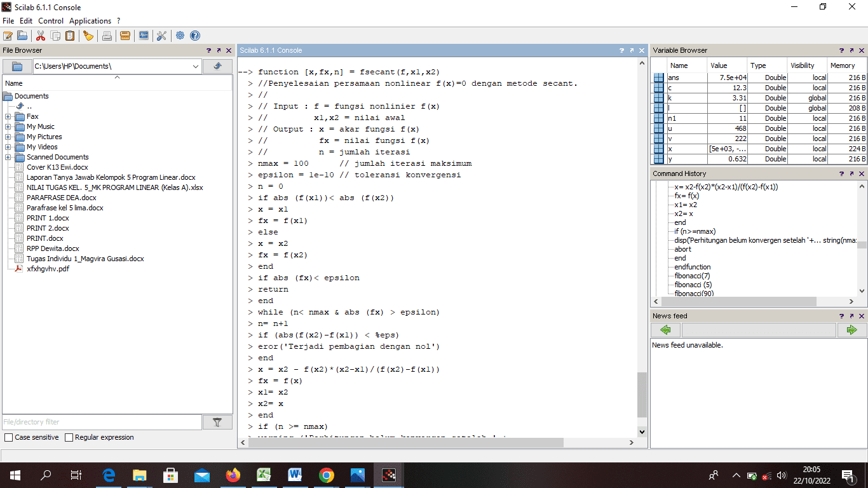This screenshot has width=868, height=488.
Task: Select the Cover K13 Ewi.docx file
Action: pyautogui.click(x=57, y=167)
